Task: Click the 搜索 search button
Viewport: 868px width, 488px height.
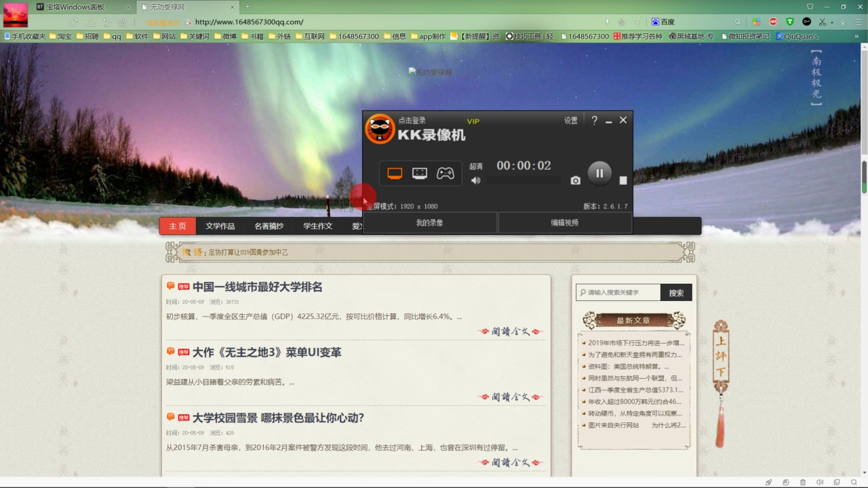Action: tap(676, 292)
